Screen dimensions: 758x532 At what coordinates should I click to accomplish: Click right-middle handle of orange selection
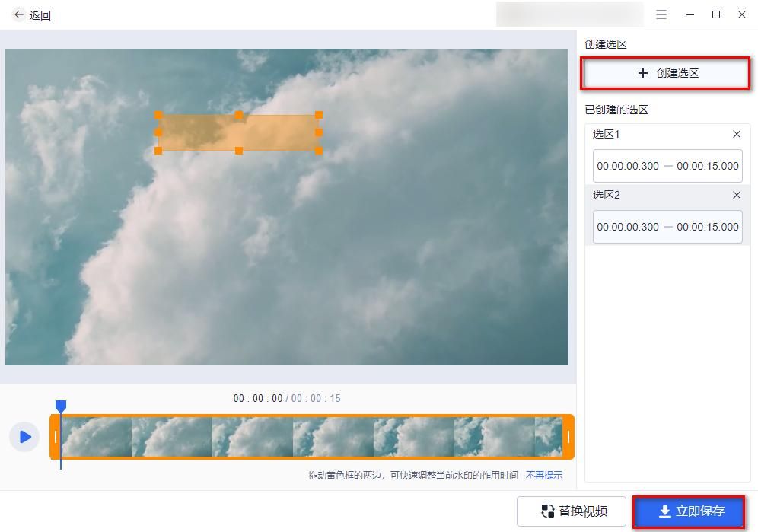pos(319,132)
